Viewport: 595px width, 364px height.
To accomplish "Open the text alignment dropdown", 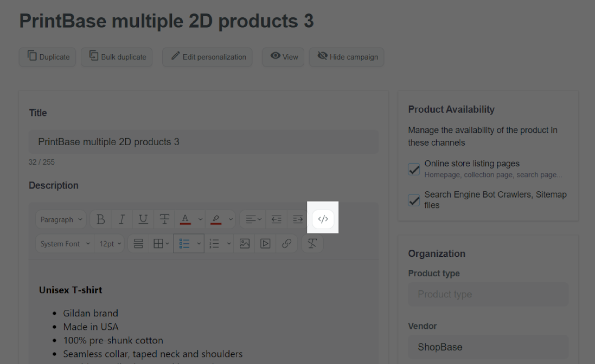I will click(x=253, y=219).
